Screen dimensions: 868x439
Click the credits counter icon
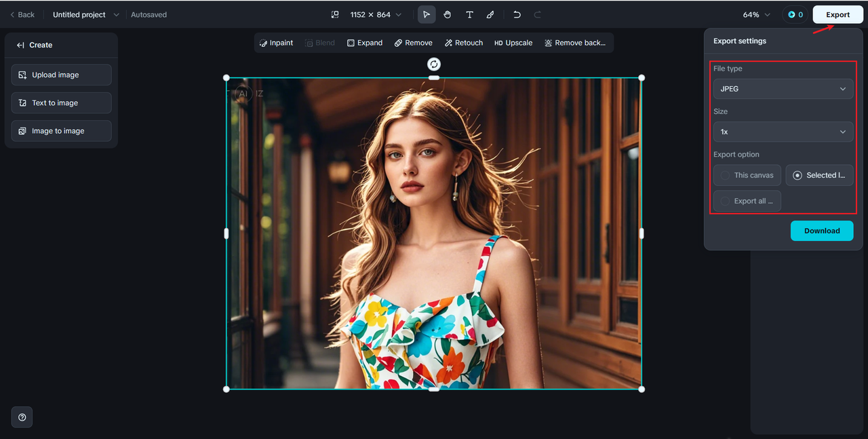(x=795, y=14)
